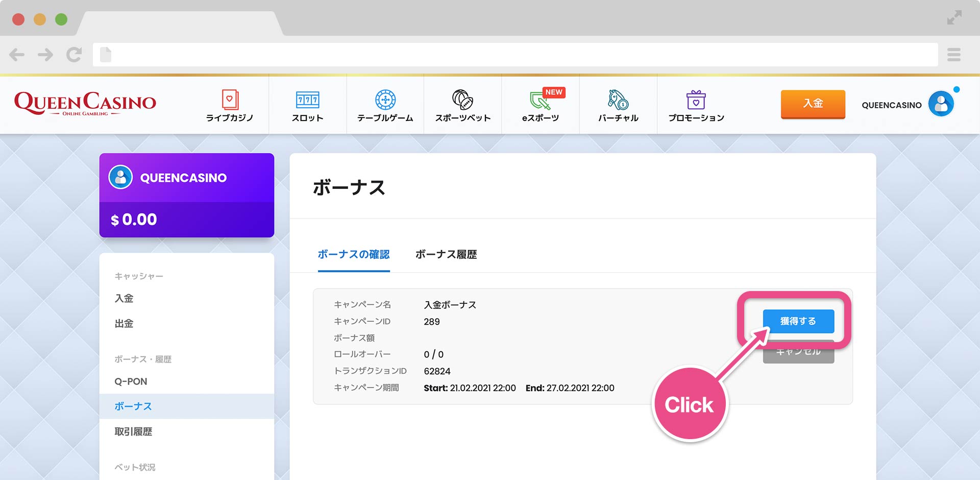This screenshot has height=480, width=980.
Task: Click the page icon in address bar
Action: tap(106, 55)
